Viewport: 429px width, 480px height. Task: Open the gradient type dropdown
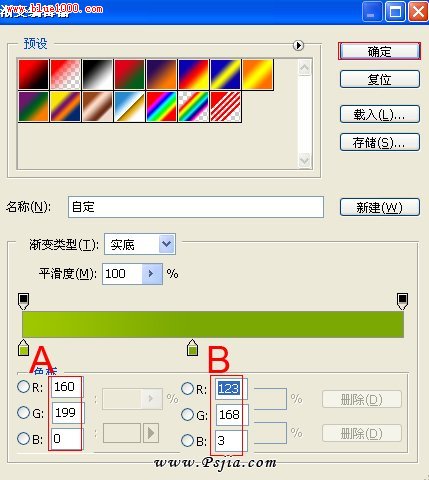coord(167,244)
